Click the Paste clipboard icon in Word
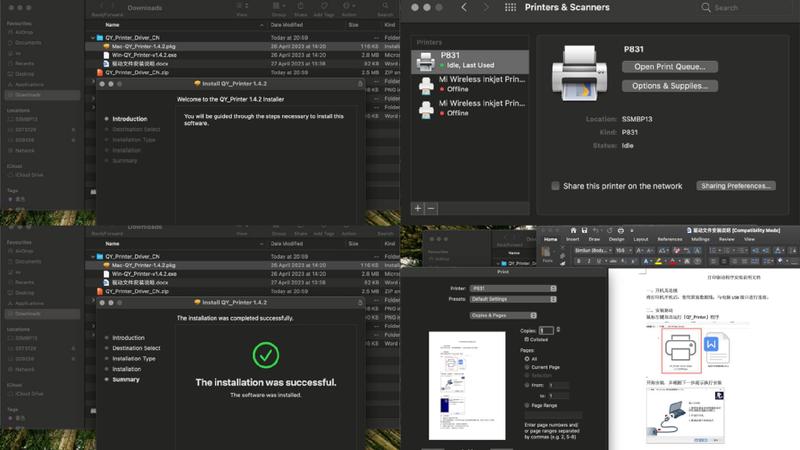 tap(546, 252)
